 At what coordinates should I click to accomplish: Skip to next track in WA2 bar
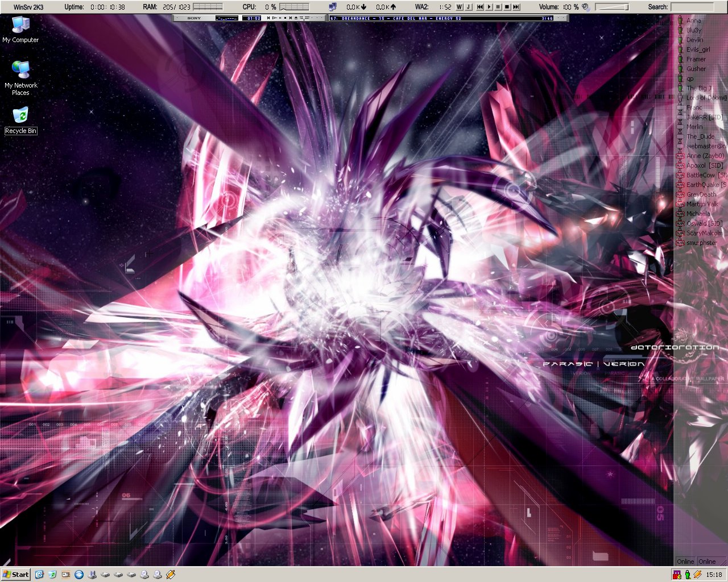point(516,7)
